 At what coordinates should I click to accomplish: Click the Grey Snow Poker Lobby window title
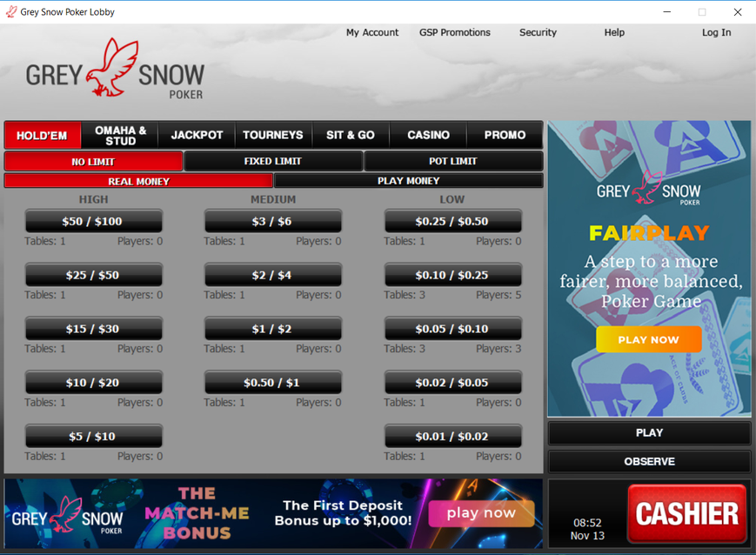(68, 12)
